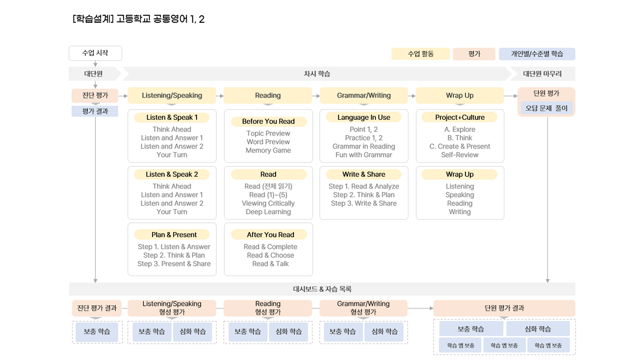
Task: Click Practice 1, 2 text
Action: pos(364,138)
